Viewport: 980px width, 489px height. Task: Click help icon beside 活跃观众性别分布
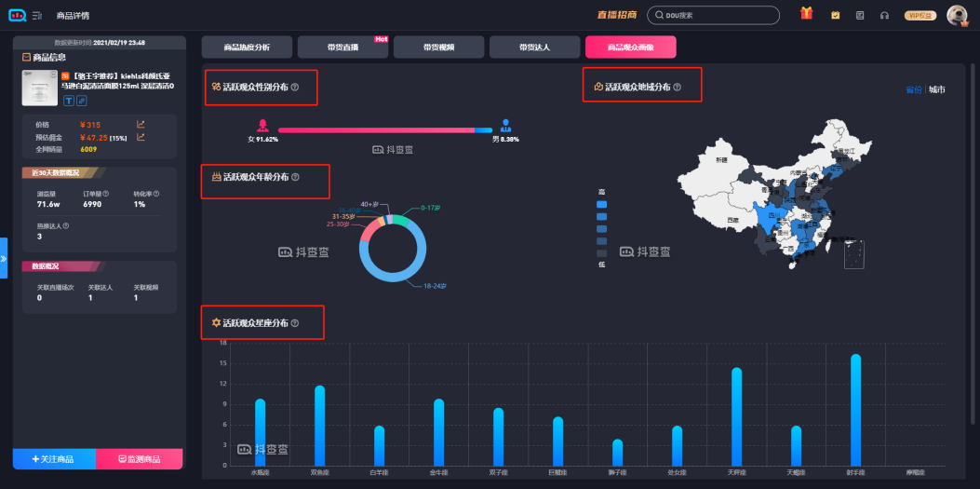[295, 87]
